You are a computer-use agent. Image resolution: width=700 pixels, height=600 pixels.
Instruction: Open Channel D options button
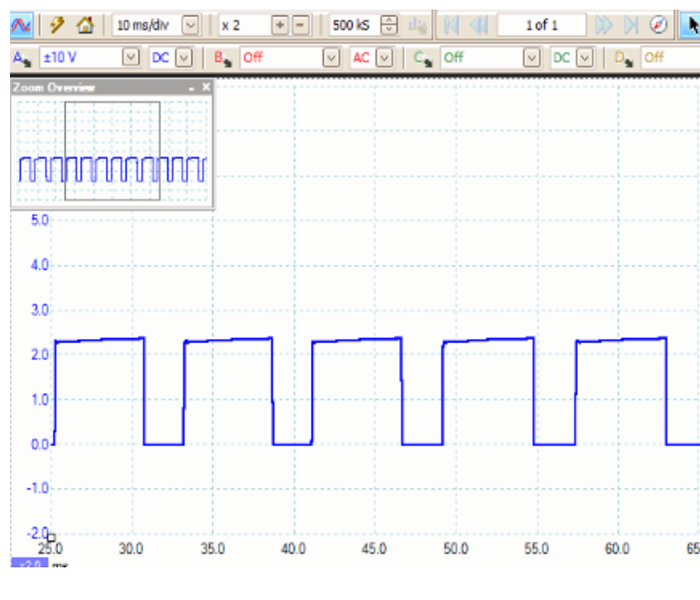pyautogui.click(x=624, y=58)
